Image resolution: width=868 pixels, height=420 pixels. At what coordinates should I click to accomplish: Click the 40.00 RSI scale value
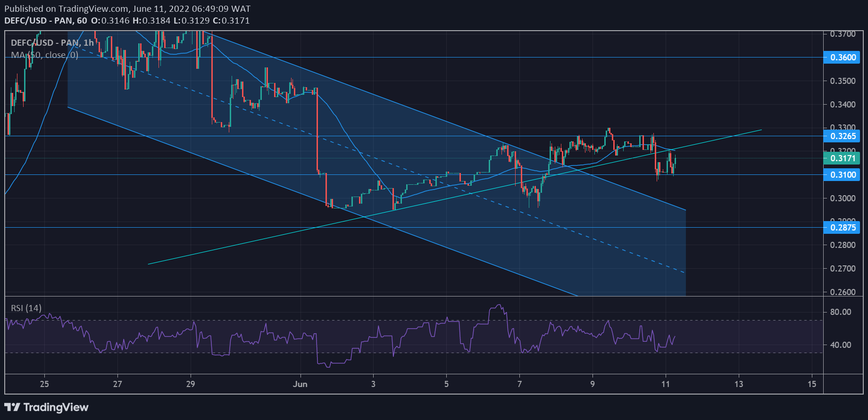coord(841,345)
